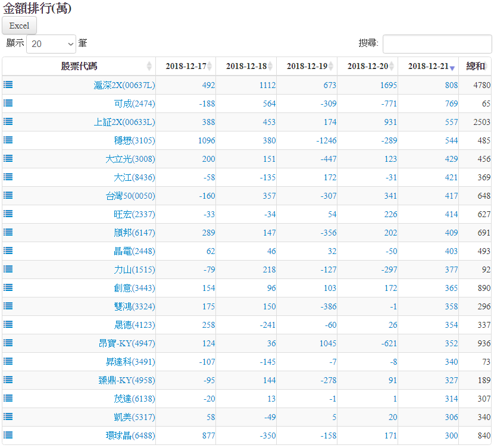This screenshot has height=448, width=494.
Task: Sort table by the 總和 column
Action: (475, 66)
